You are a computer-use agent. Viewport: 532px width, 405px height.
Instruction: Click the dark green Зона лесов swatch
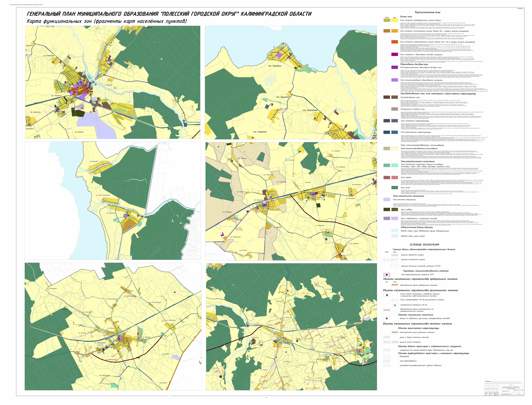[395, 188]
